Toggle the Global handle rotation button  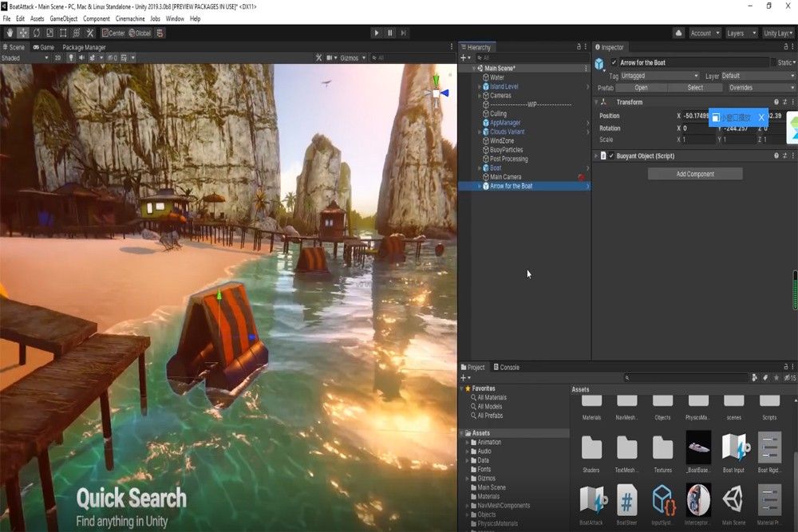tap(140, 33)
